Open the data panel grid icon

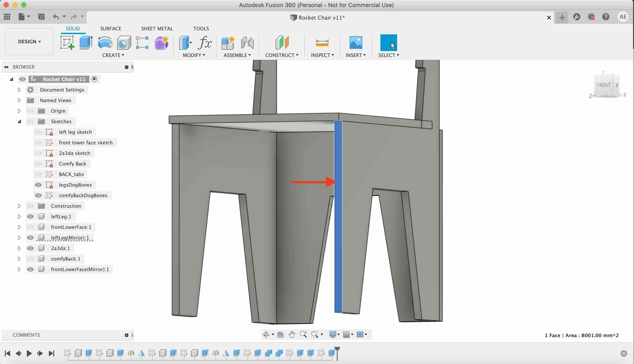7,17
